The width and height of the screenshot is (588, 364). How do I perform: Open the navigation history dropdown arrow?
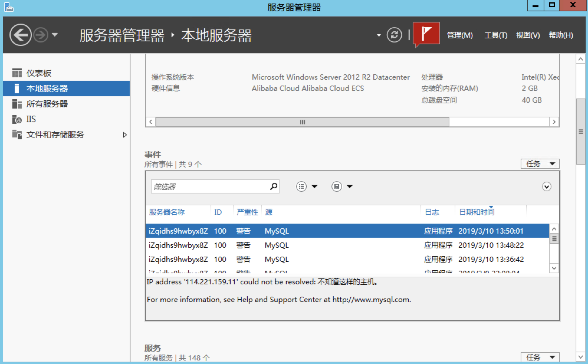(x=55, y=35)
